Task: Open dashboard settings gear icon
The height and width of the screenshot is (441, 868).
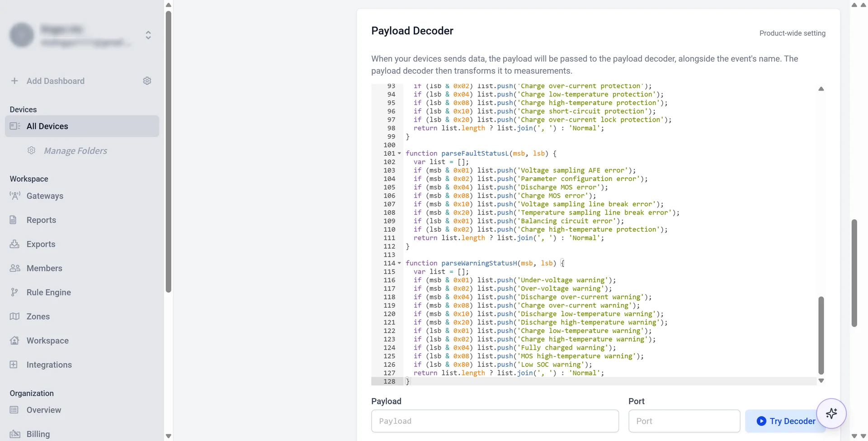Action: click(147, 81)
